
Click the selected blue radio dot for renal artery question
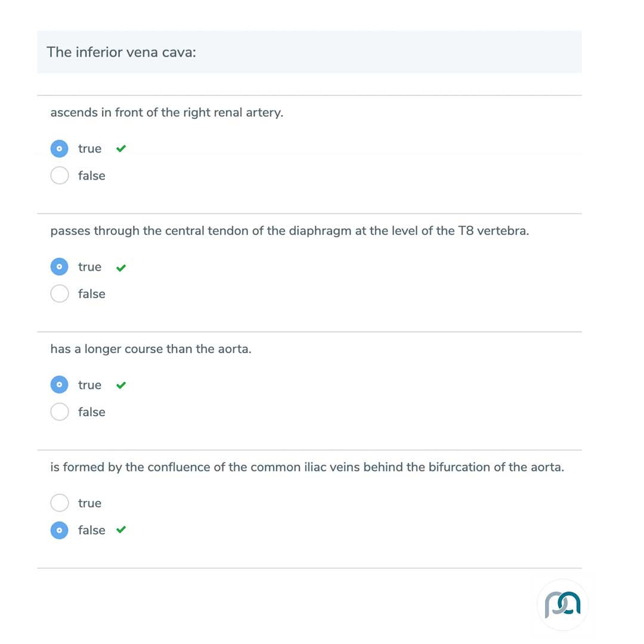click(x=59, y=148)
